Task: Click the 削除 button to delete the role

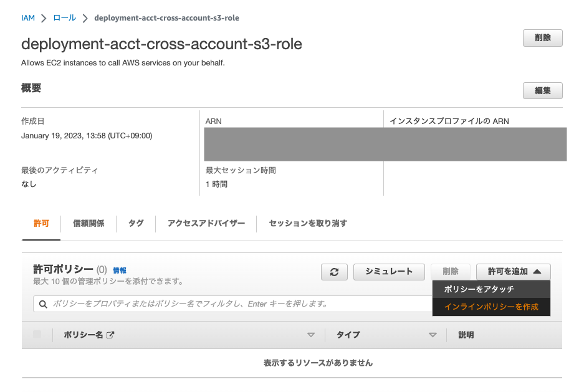Action: [542, 38]
